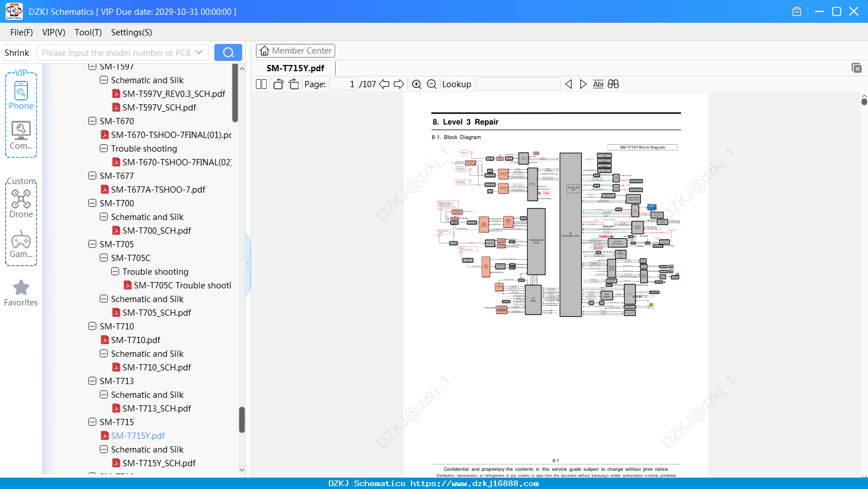Open the Member Center
Screen dimensions: 868x489
tap(295, 51)
